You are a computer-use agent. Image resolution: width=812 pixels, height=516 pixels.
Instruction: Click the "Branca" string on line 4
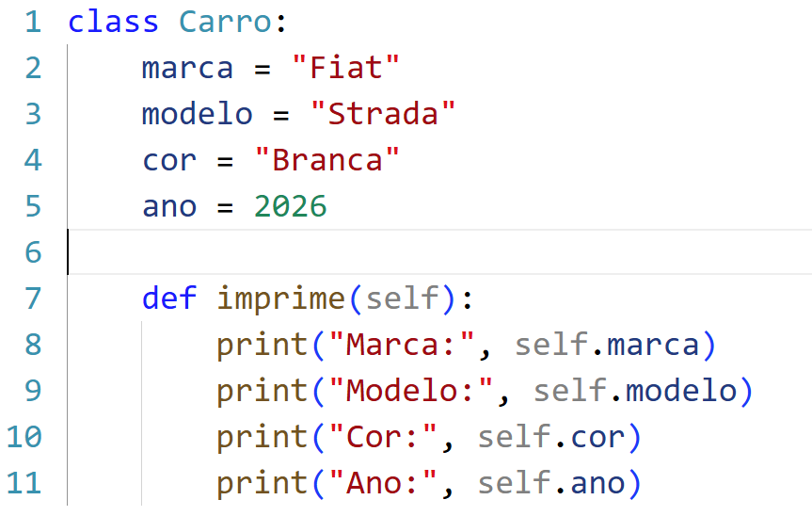(x=326, y=159)
